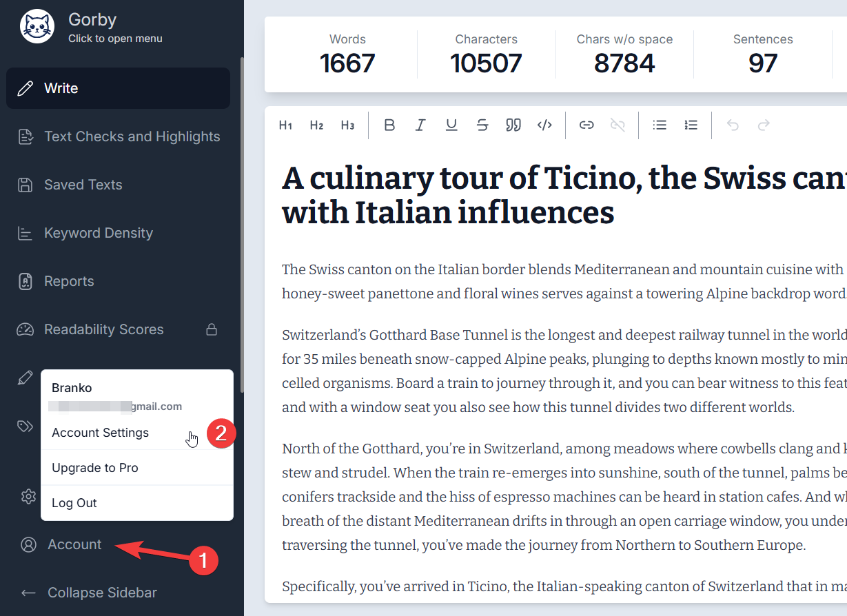The height and width of the screenshot is (616, 847).
Task: Toggle bold text formatting
Action: pyautogui.click(x=389, y=125)
